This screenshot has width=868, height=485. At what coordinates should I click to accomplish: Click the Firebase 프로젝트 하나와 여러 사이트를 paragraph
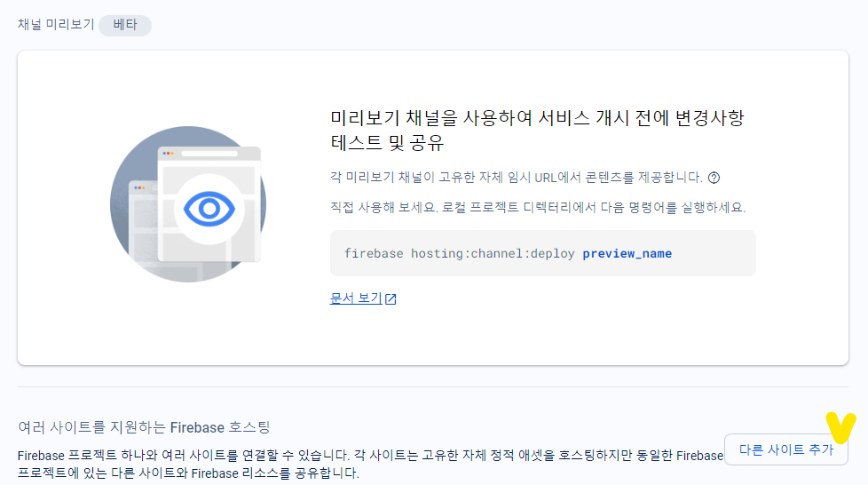(x=370, y=465)
